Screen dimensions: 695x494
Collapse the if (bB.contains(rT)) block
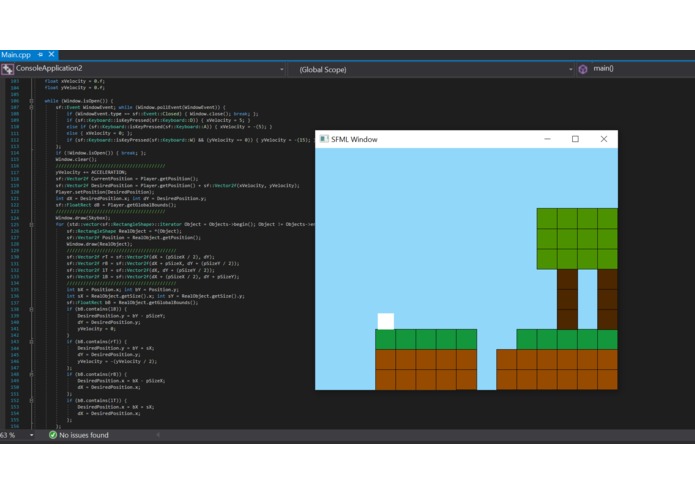click(x=31, y=342)
